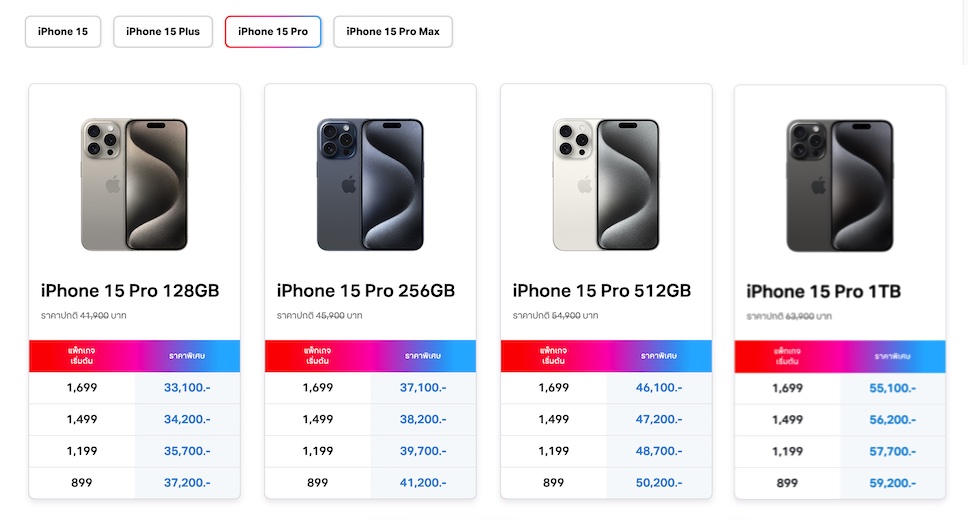Select the 38,200.- price for 256GB
Screen dimensions: 968x521
coord(423,420)
